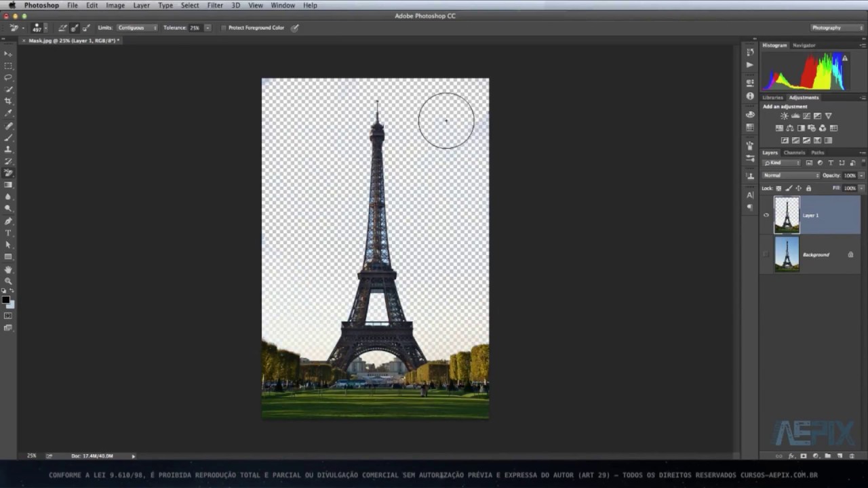Open the tool preset picker arrow
Viewport: 868px width, 488px height.
pyautogui.click(x=23, y=28)
